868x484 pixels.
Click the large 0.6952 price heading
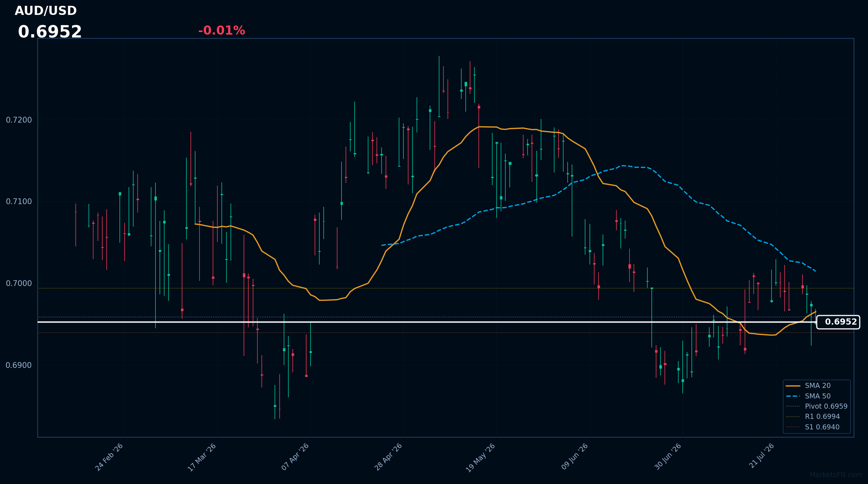point(50,32)
